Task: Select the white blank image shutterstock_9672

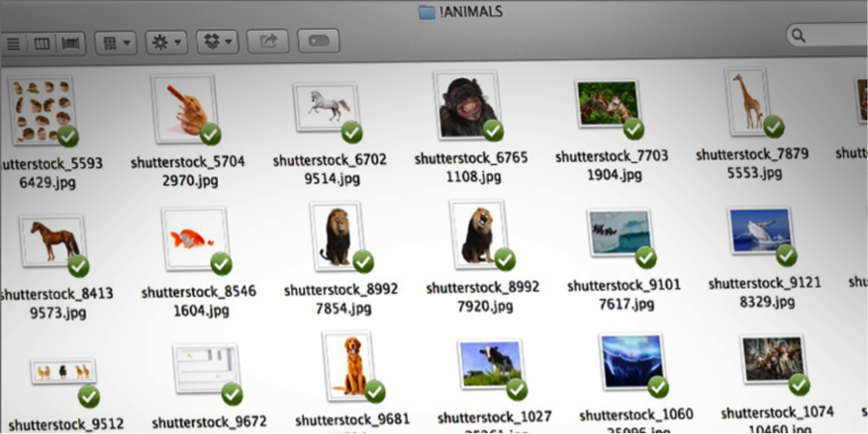Action: coord(206,368)
